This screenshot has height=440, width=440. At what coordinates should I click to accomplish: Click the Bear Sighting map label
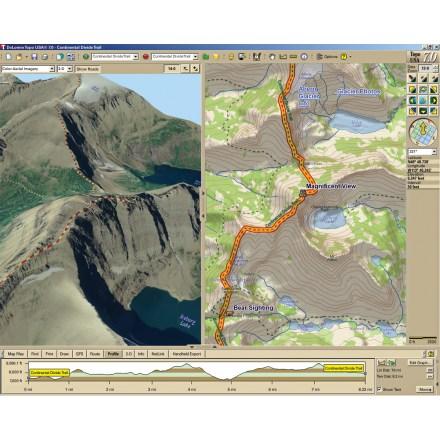point(253,308)
